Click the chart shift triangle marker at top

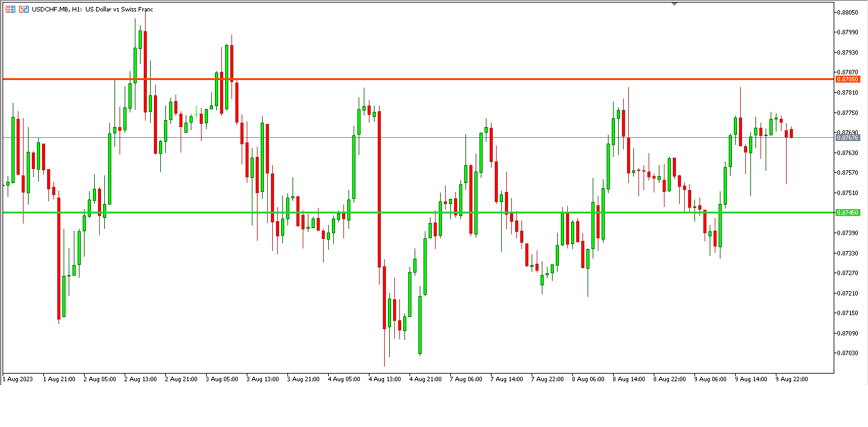[674, 4]
